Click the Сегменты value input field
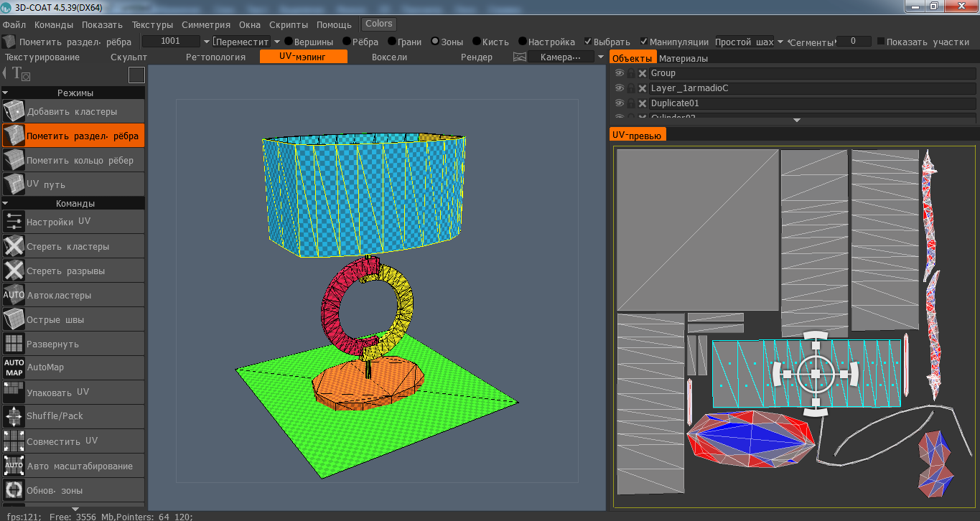Screen dimensions: 980x521 click(854, 42)
